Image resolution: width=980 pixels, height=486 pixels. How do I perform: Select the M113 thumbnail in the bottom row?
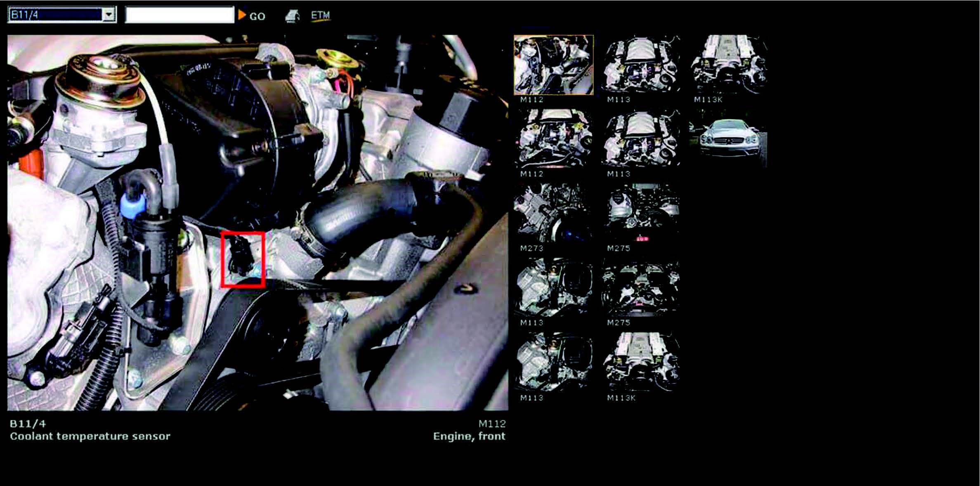coord(553,362)
